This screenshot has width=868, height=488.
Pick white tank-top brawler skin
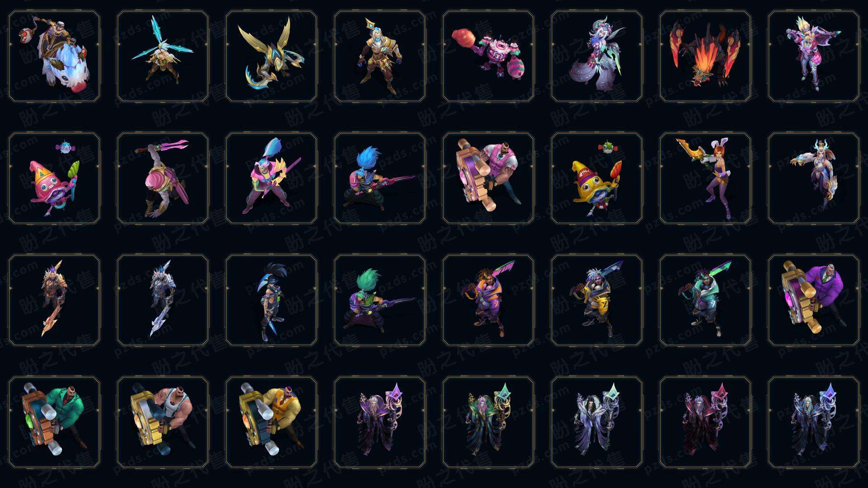[x=163, y=422]
